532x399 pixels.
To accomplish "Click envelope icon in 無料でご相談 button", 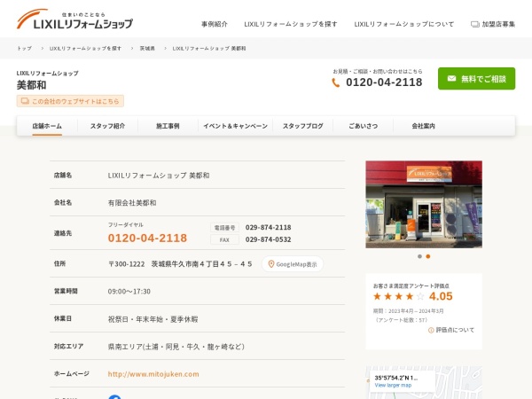I will tap(451, 79).
